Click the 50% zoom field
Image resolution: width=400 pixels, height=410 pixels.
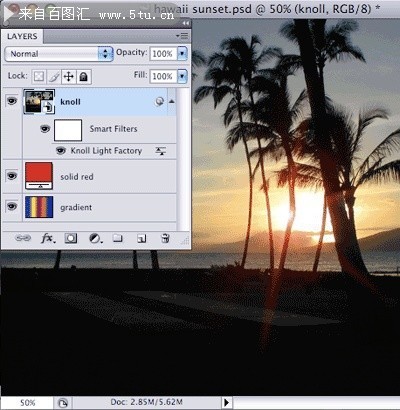[x=27, y=403]
